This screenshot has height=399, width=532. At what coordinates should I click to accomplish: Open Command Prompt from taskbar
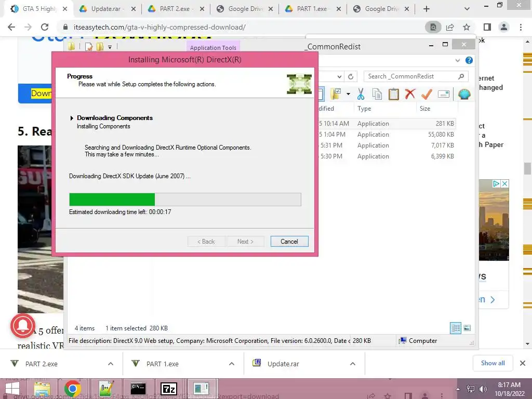pos(138,389)
